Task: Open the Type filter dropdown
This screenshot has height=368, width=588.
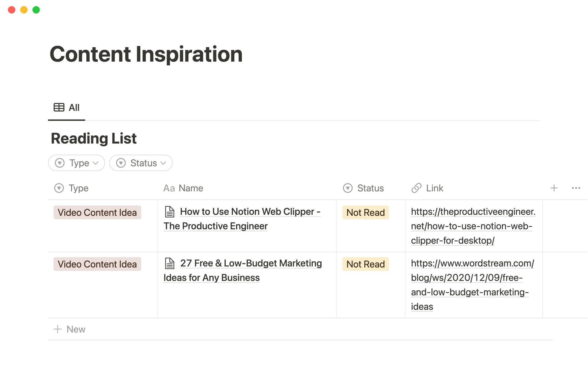Action: pos(77,163)
